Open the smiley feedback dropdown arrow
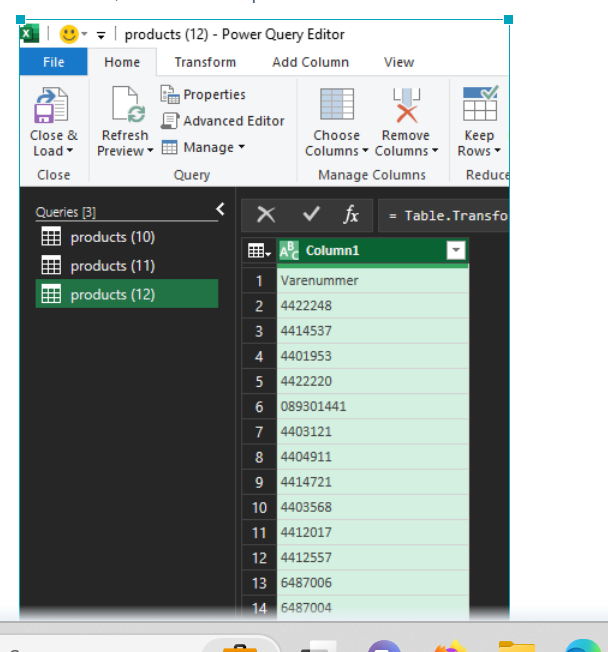 coord(84,34)
